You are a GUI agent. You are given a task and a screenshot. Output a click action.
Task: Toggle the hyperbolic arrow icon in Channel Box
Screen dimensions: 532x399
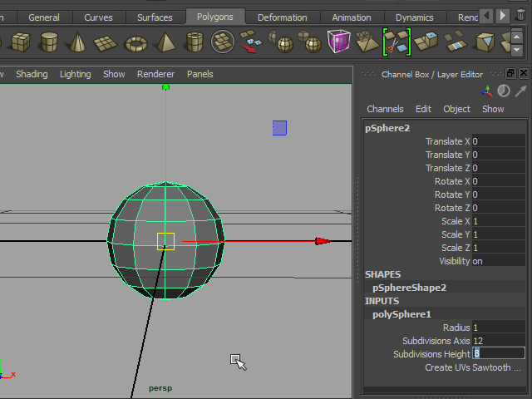(520, 91)
